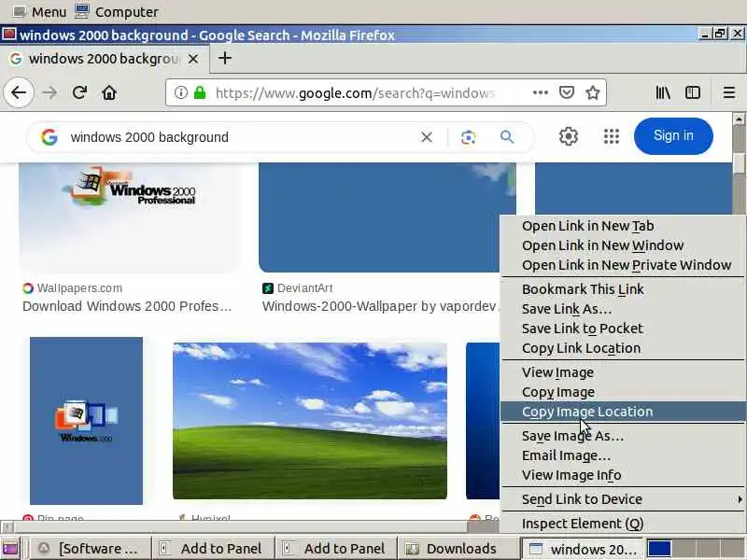
Task: Click the Sign in button
Action: [673, 135]
